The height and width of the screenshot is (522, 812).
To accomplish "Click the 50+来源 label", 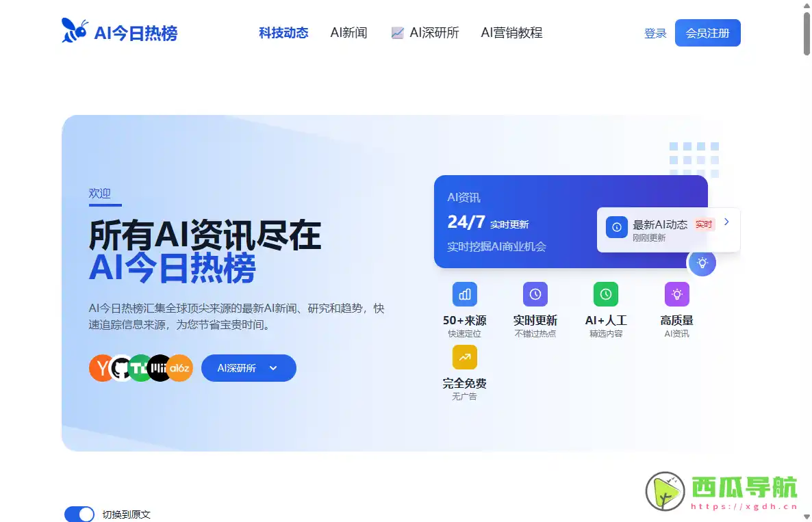I will (464, 320).
